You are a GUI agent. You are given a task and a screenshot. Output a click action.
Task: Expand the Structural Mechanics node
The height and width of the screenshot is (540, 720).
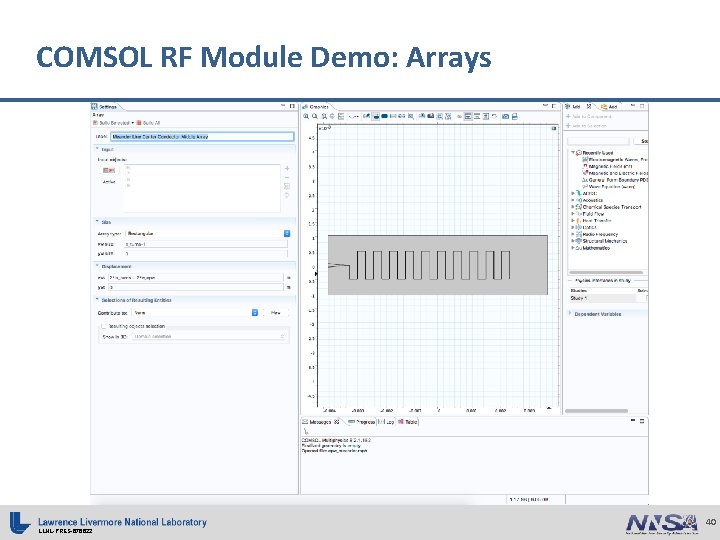tap(573, 241)
